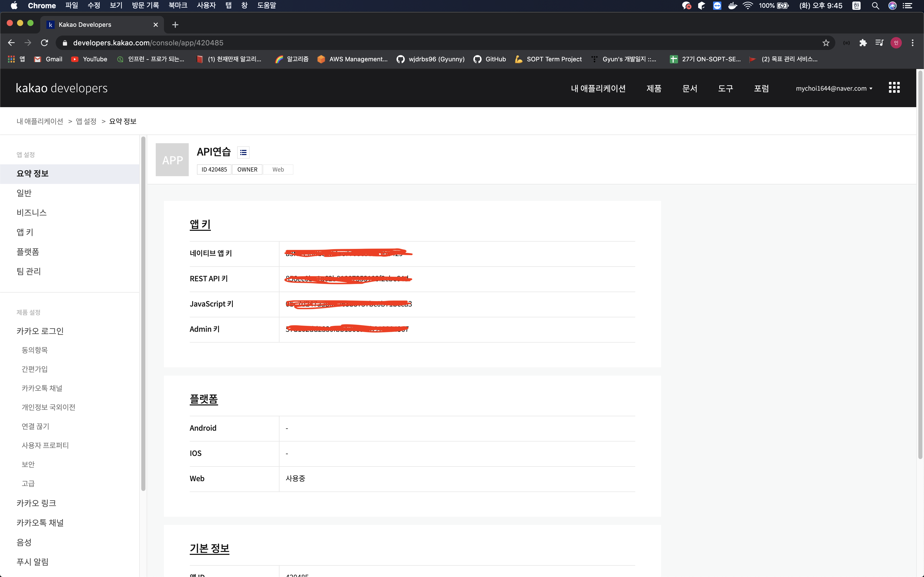Image resolution: width=924 pixels, height=577 pixels.
Task: Click the 플랫폼 section heading link
Action: pos(203,399)
